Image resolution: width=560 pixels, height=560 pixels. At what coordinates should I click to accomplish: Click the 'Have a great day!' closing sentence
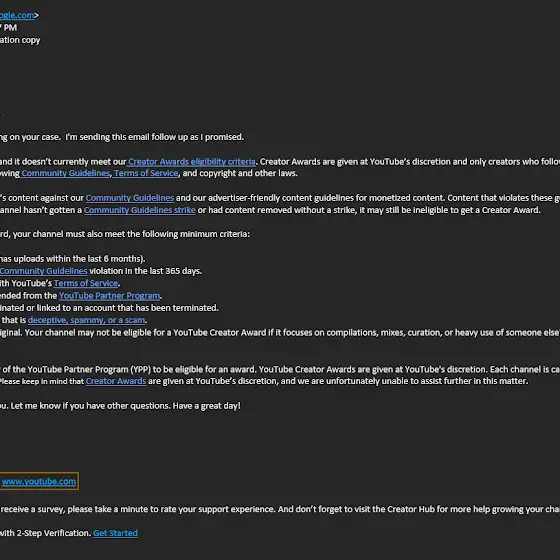click(206, 406)
